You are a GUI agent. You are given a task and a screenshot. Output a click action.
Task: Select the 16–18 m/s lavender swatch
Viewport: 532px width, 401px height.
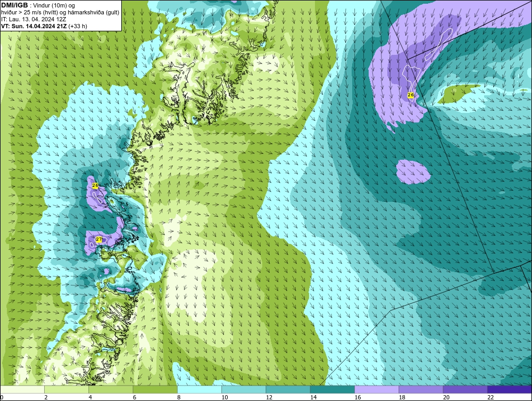(377, 389)
